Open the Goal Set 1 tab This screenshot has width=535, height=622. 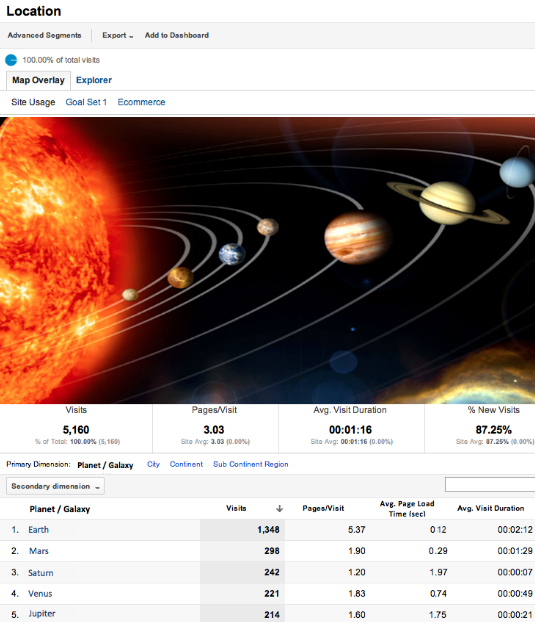coord(86,102)
